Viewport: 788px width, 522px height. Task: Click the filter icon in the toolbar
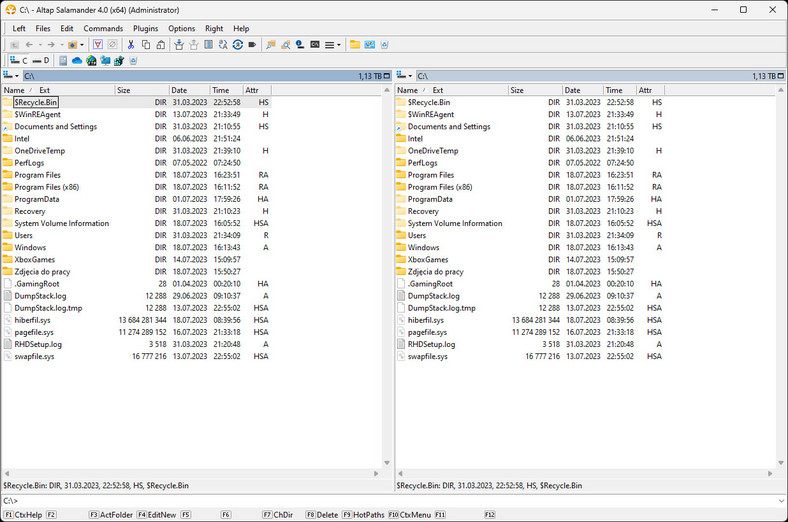[98, 45]
